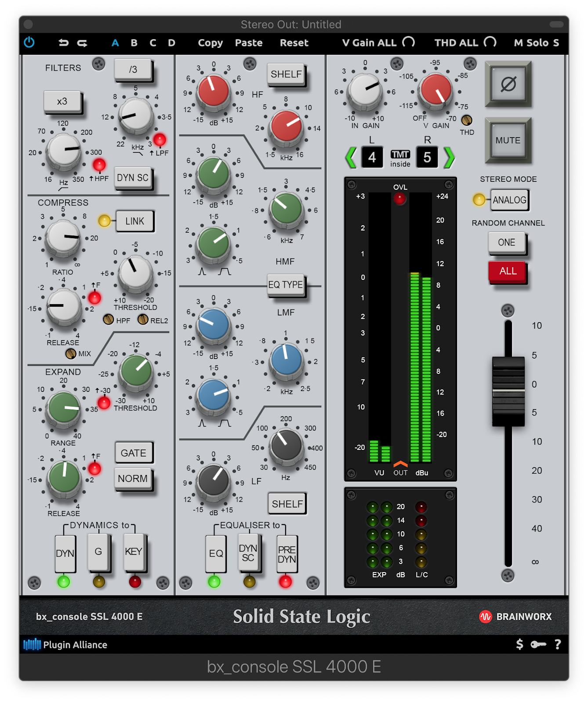Select next TMT channel with right green arrow
Screen dimensions: 588x703
[449, 157]
